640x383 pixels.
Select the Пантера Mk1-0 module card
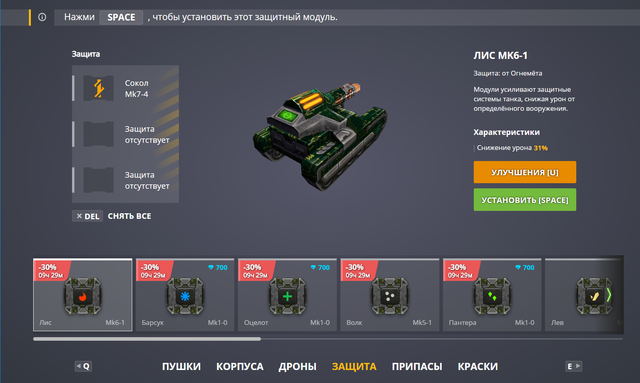(x=492, y=294)
